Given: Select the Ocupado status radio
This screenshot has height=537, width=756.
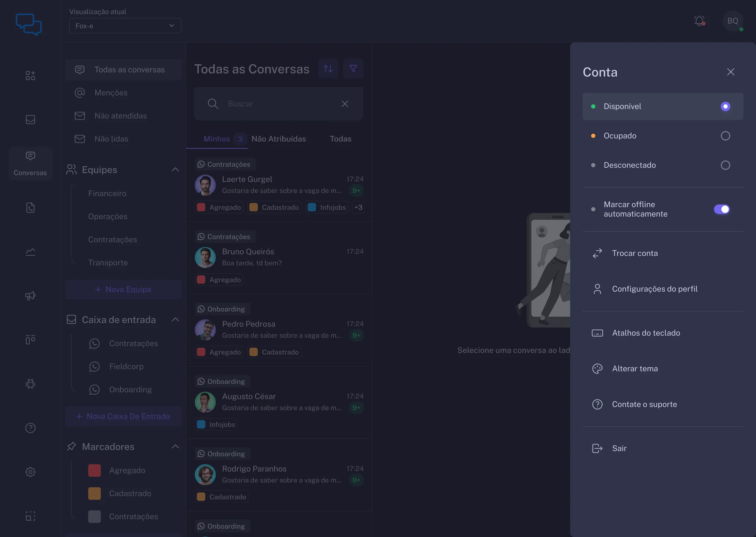Looking at the screenshot, I should pos(725,136).
